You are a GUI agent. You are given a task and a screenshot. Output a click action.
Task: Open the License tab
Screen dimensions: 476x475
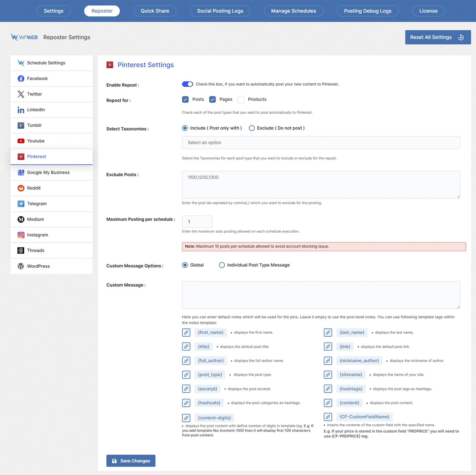click(x=428, y=11)
